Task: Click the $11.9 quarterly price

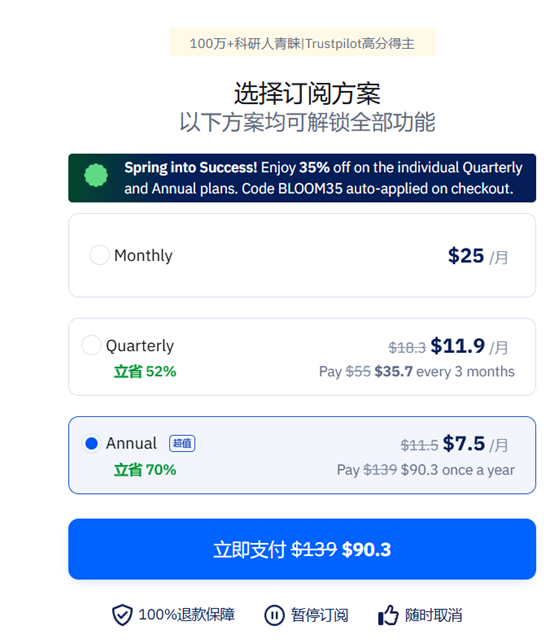Action: click(x=458, y=346)
